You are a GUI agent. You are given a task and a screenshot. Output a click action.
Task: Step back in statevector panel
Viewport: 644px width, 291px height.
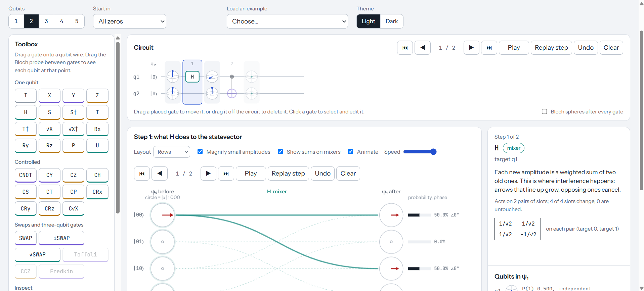click(x=160, y=174)
